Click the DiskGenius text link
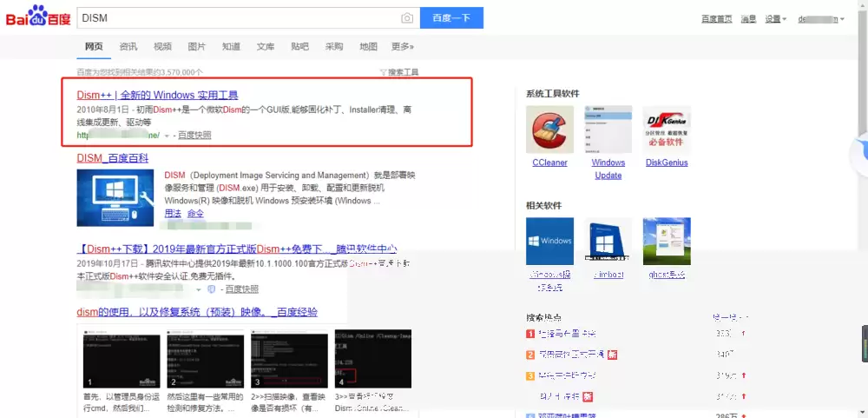The height and width of the screenshot is (418, 868). point(667,163)
